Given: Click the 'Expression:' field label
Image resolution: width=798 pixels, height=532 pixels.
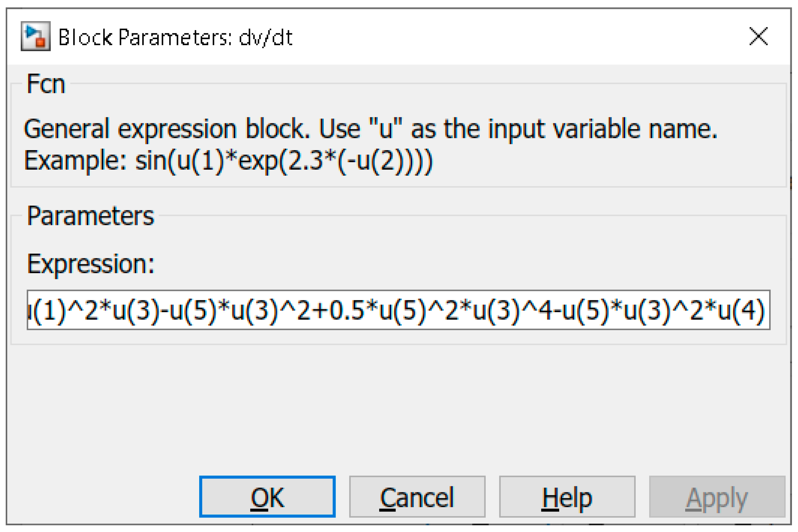Looking at the screenshot, I should coord(91,264).
